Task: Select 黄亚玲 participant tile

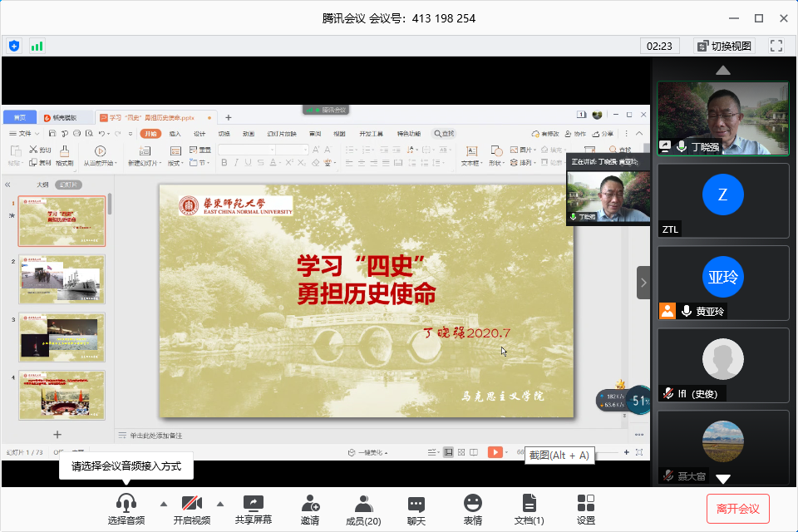Action: point(722,283)
